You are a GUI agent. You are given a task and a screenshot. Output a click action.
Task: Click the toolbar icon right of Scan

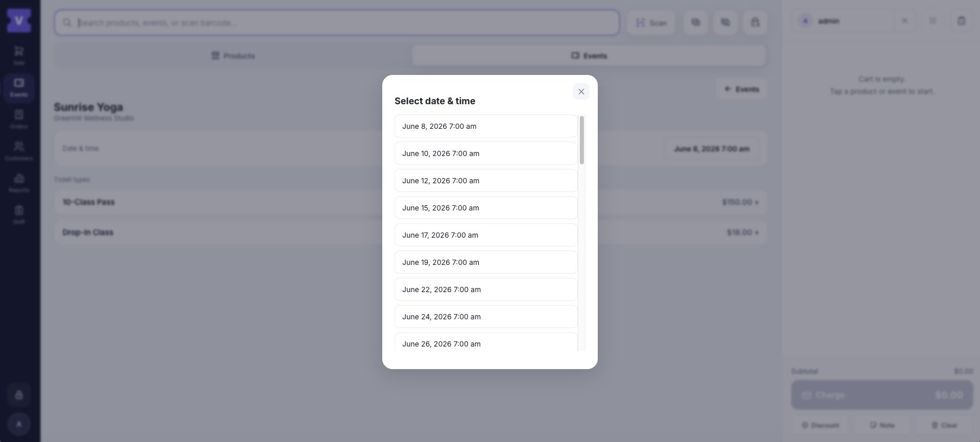tap(695, 23)
